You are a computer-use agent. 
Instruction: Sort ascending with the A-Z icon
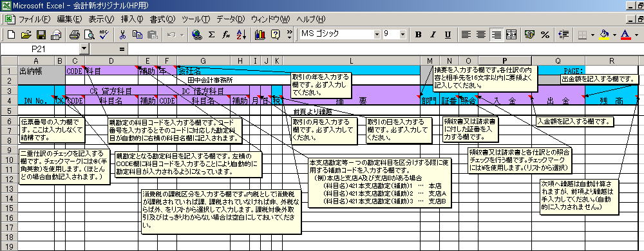(x=241, y=35)
